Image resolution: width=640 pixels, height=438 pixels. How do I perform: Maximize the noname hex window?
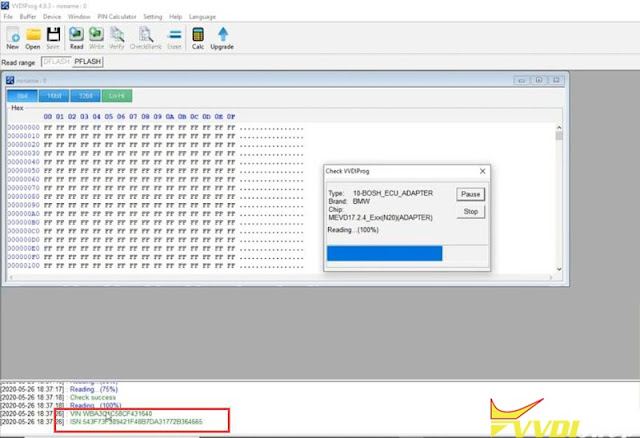coord(539,80)
